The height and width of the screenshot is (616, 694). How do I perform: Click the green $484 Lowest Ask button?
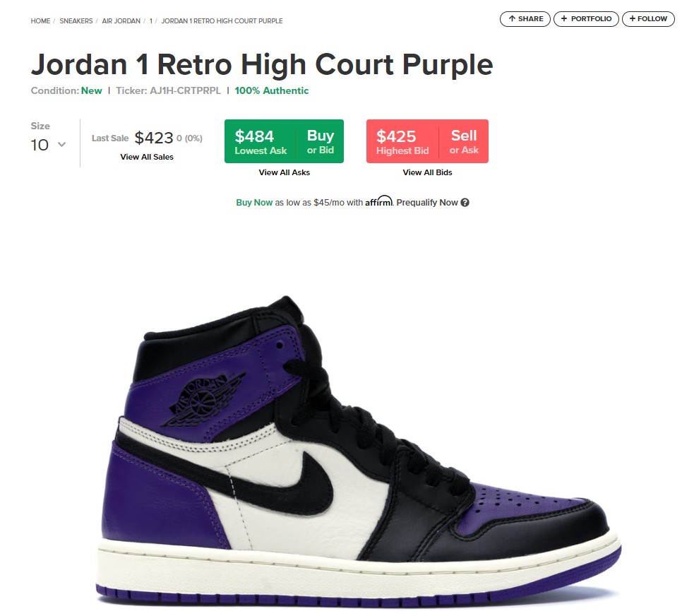coord(261,141)
